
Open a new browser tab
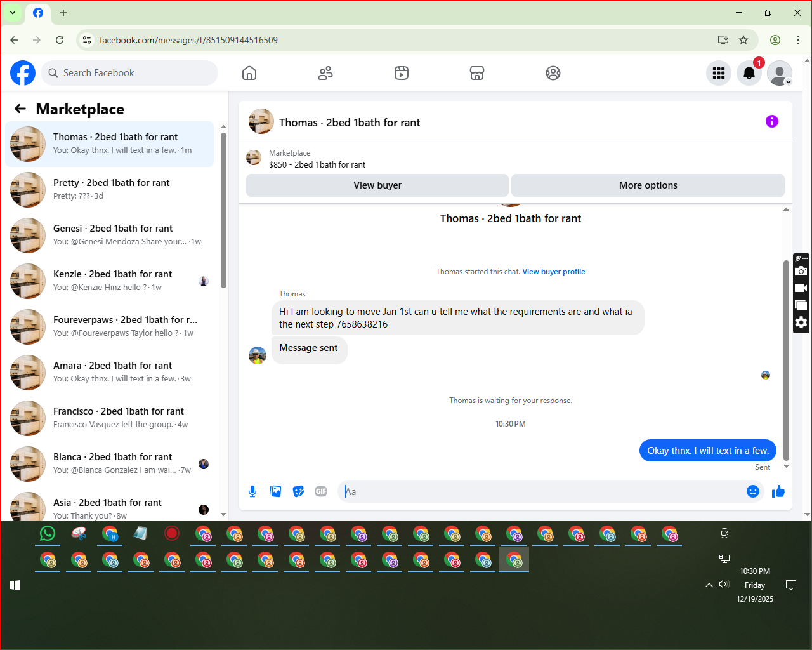(x=63, y=13)
